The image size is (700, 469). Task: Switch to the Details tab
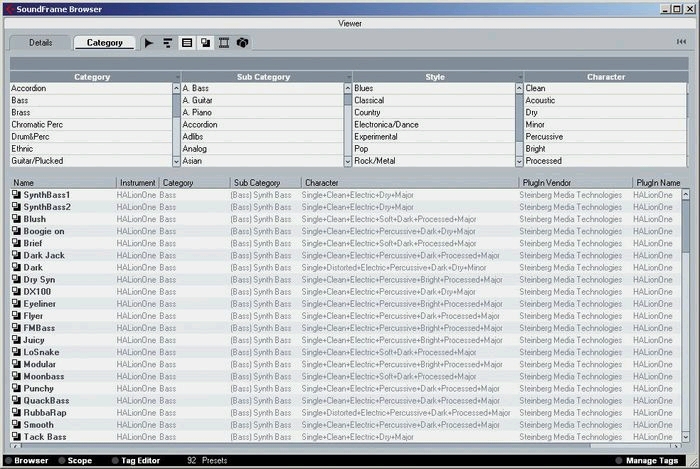(x=40, y=43)
